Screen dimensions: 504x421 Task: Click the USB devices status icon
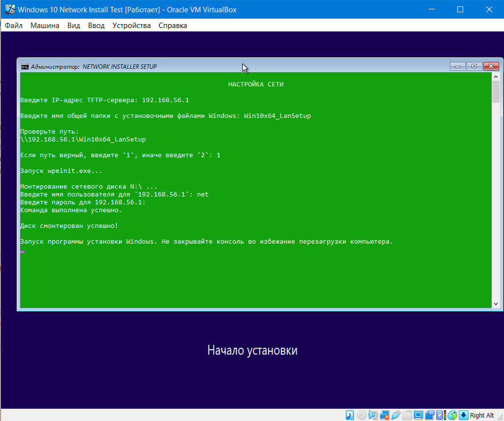point(396,415)
